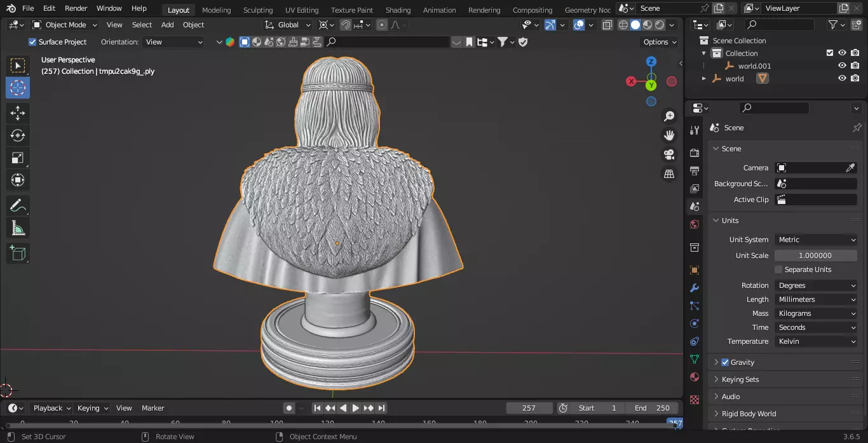Image resolution: width=868 pixels, height=443 pixels.
Task: Toggle auto keying record button
Action: coord(289,408)
